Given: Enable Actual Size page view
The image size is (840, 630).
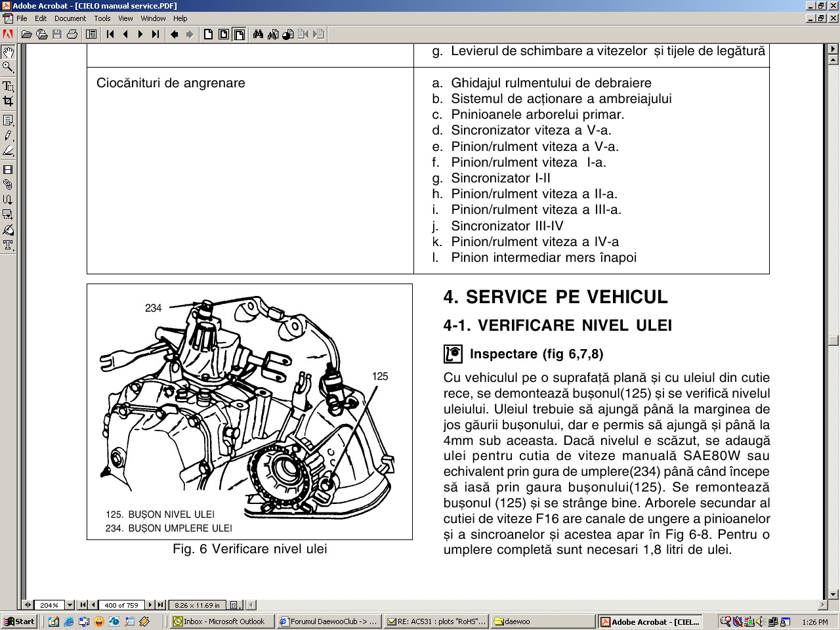Looking at the screenshot, I should [208, 34].
